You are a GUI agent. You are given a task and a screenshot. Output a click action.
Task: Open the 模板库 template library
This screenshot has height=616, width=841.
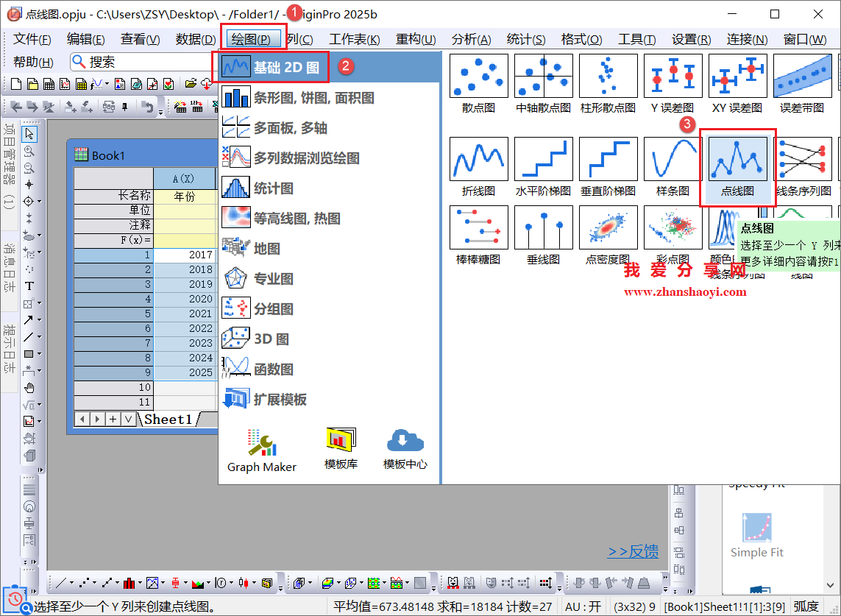coord(341,448)
